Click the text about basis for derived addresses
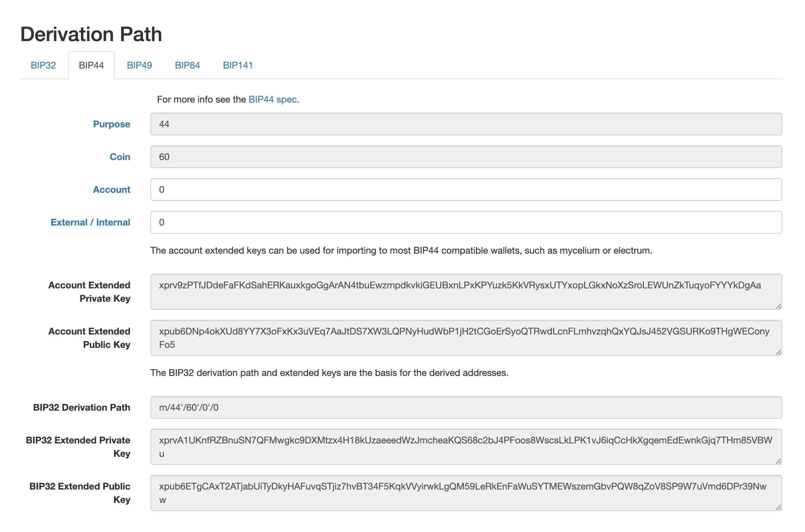Viewport: 805px width, 532px height. tap(330, 373)
